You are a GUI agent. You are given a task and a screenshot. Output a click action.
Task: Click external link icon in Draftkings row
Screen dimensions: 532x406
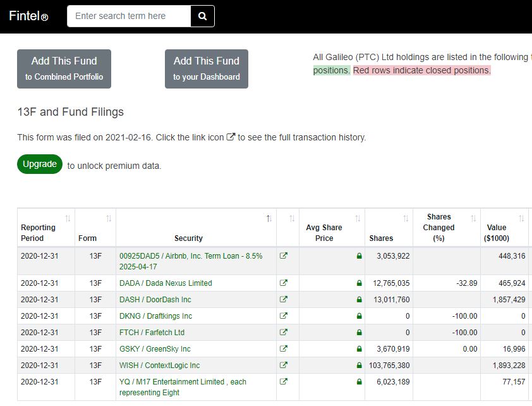tap(283, 316)
